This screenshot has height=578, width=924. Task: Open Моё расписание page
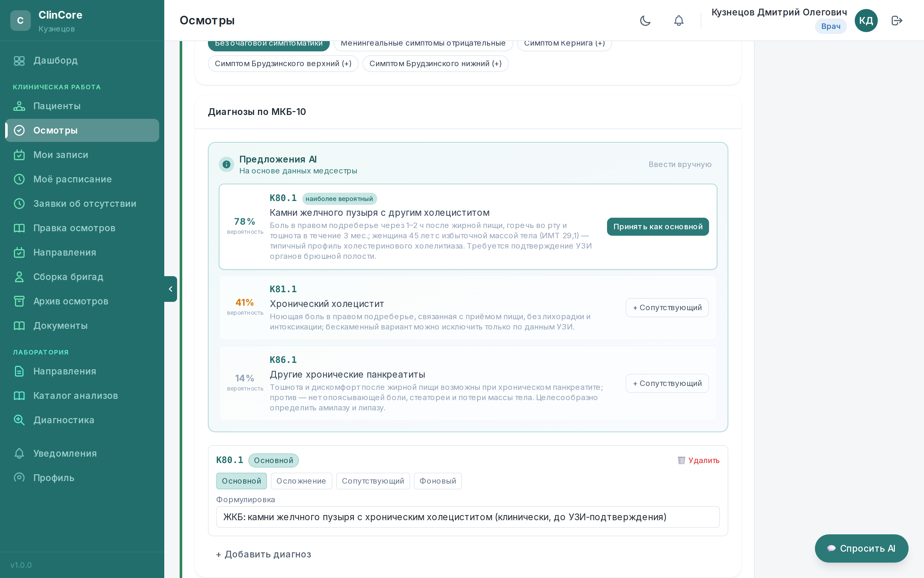click(x=82, y=179)
